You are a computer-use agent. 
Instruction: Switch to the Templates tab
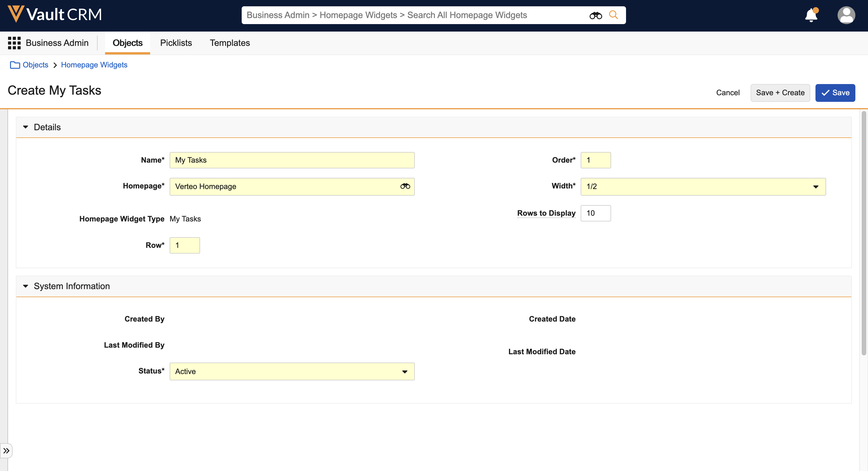click(230, 43)
